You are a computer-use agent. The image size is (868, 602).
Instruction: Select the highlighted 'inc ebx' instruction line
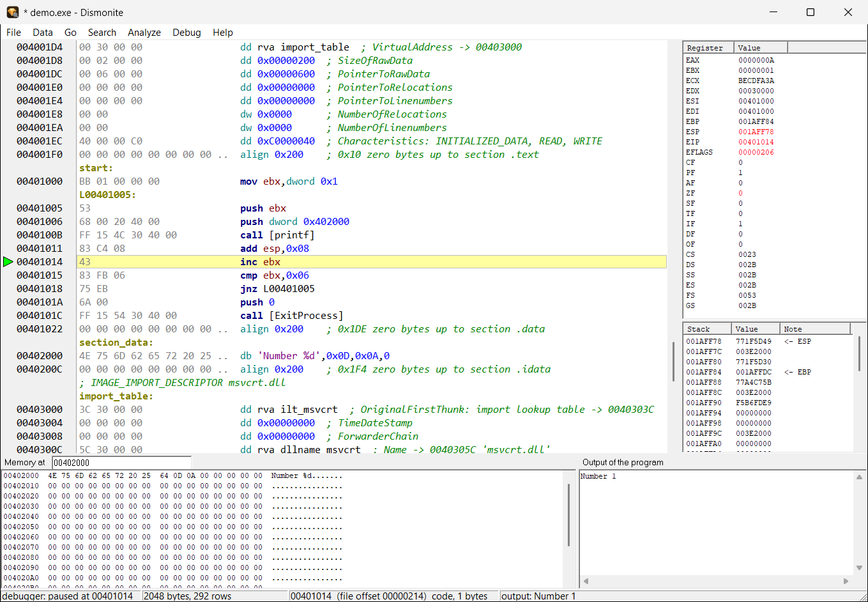tap(372, 262)
